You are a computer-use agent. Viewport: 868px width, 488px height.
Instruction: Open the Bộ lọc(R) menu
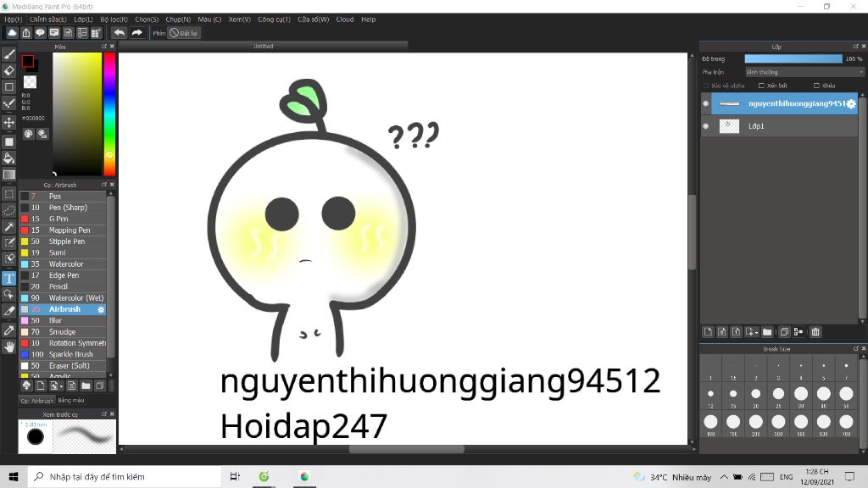(x=114, y=19)
